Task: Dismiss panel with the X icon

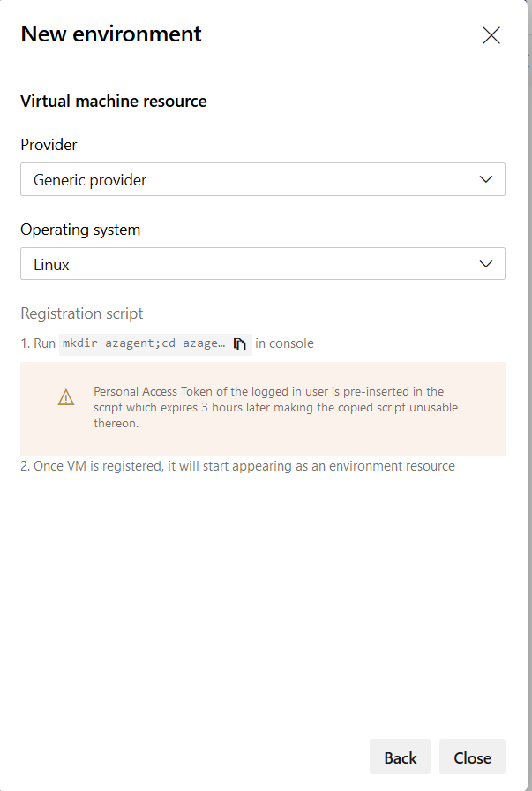Action: [x=491, y=35]
